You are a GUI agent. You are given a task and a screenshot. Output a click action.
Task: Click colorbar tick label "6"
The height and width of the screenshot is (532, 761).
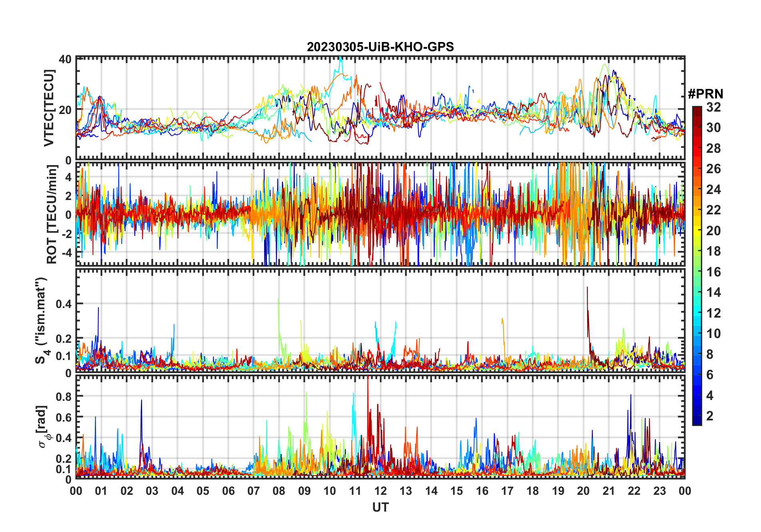coord(710,375)
